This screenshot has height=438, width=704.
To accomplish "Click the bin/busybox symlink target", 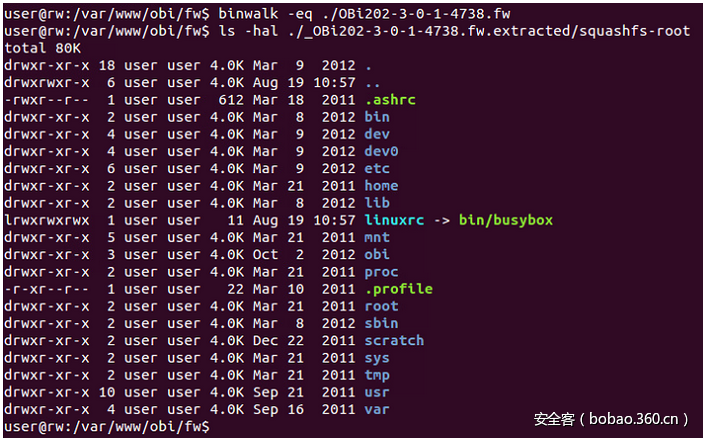I will (x=505, y=220).
